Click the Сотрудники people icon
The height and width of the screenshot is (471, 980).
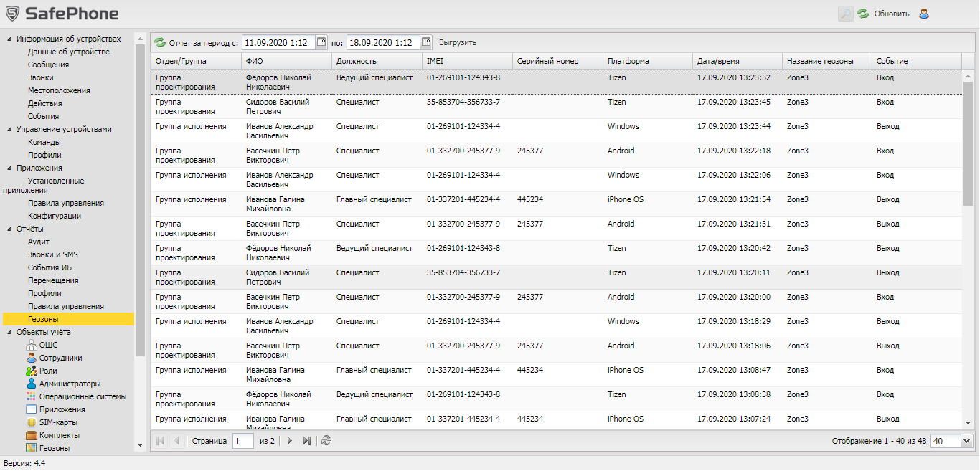coord(31,358)
